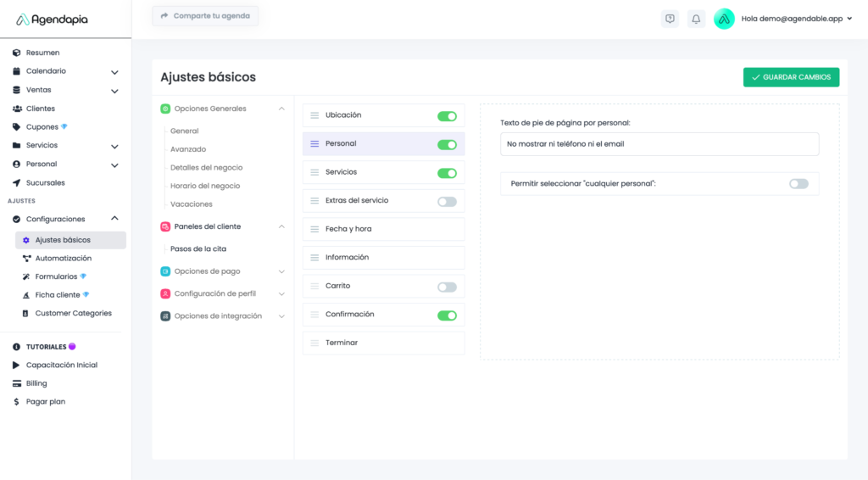Click the Opciones de pago icon
Viewport: 868px width, 480px height.
point(165,271)
